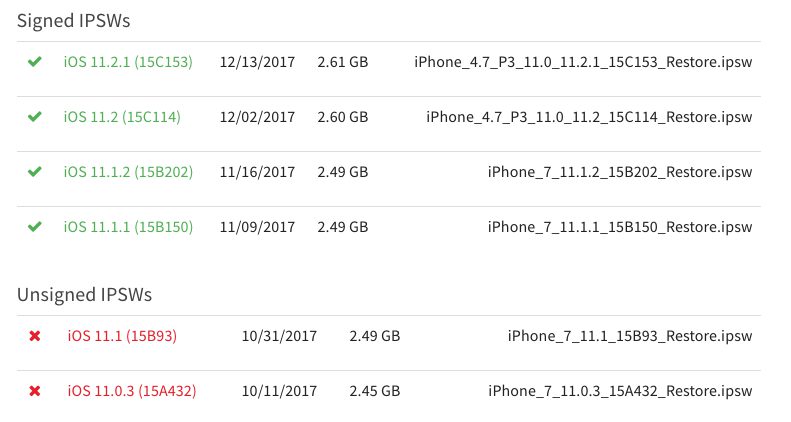Click iPhone_7_11.1.2_15B202_Restore.ipsw filename
This screenshot has width=791, height=422.
tap(621, 172)
